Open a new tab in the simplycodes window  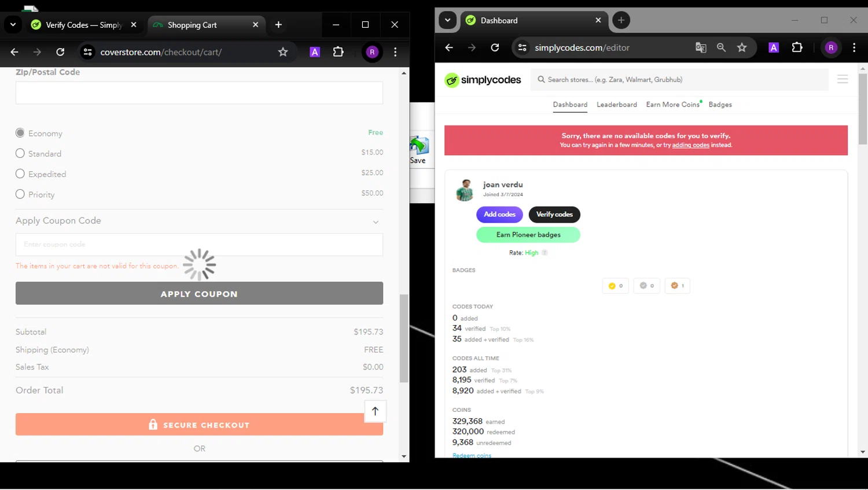(621, 20)
